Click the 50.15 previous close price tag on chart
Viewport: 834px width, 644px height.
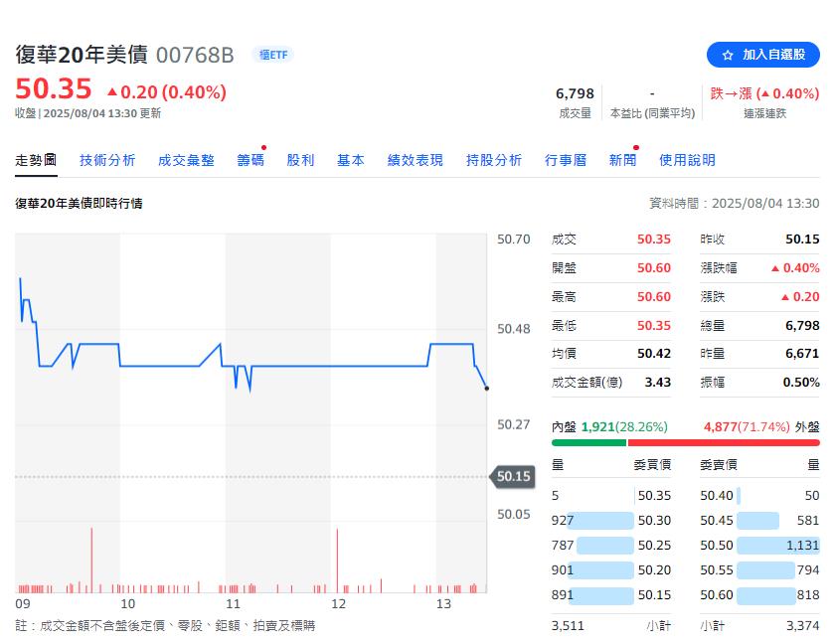coord(513,476)
